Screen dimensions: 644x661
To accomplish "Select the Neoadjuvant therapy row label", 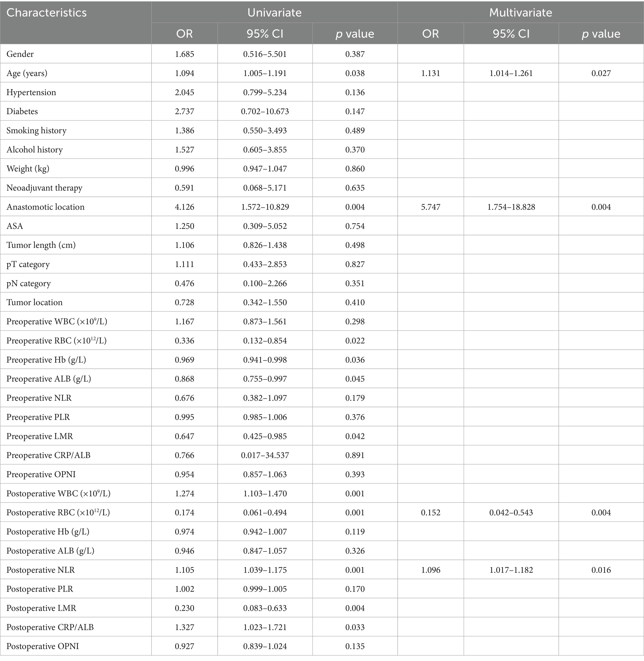I will pos(44,188).
